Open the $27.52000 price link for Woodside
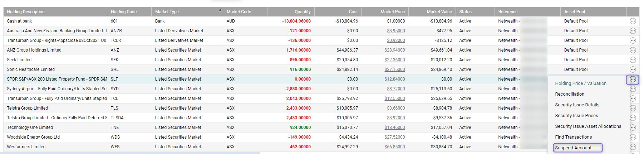The image size is (644, 154). 395,137
